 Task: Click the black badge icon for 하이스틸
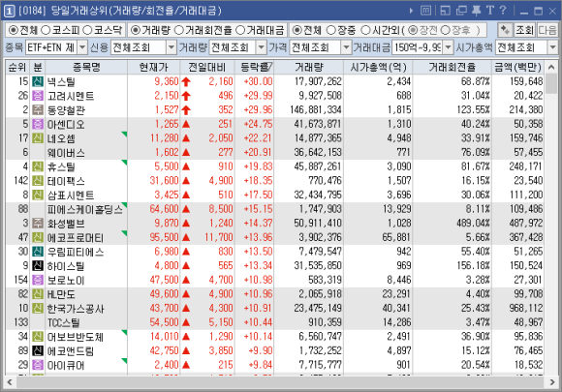(38, 265)
